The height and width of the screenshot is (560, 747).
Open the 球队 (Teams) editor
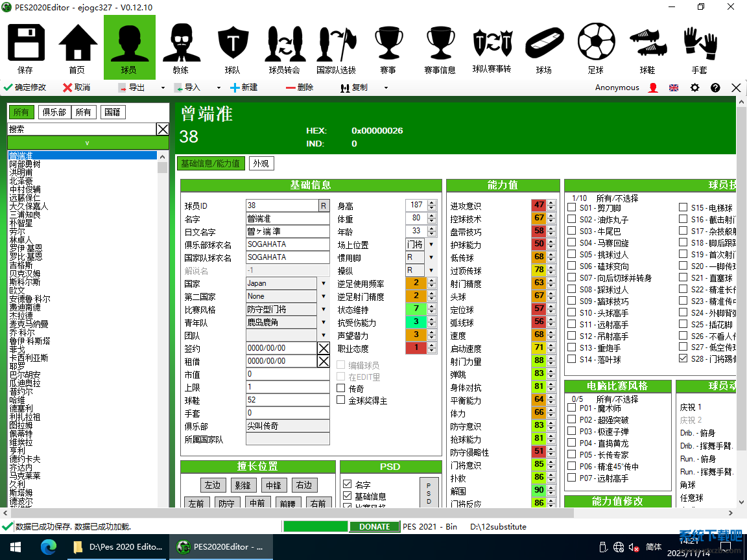click(x=233, y=47)
